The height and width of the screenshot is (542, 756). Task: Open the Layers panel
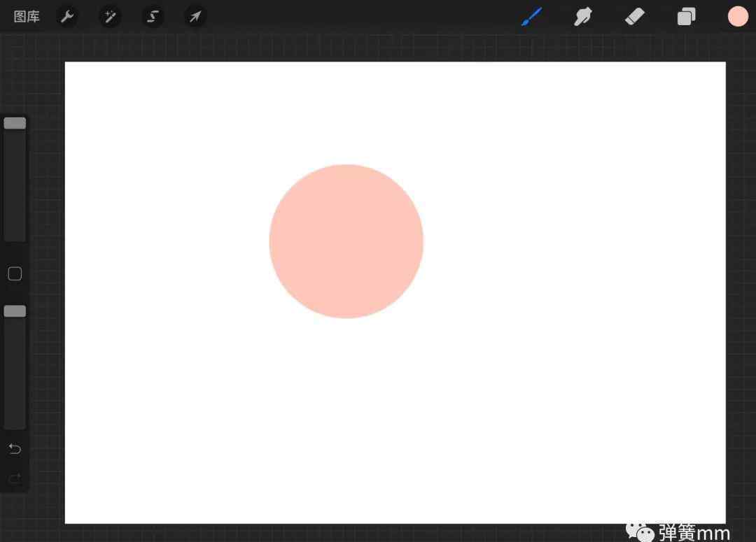click(x=686, y=17)
